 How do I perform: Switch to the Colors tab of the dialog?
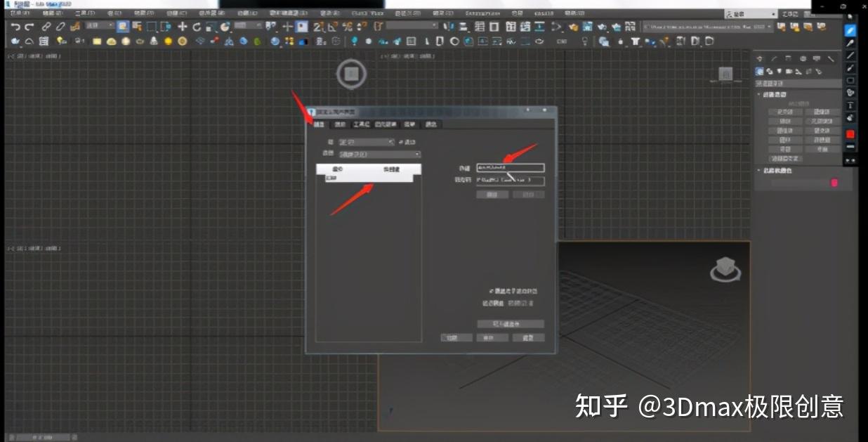(x=432, y=124)
